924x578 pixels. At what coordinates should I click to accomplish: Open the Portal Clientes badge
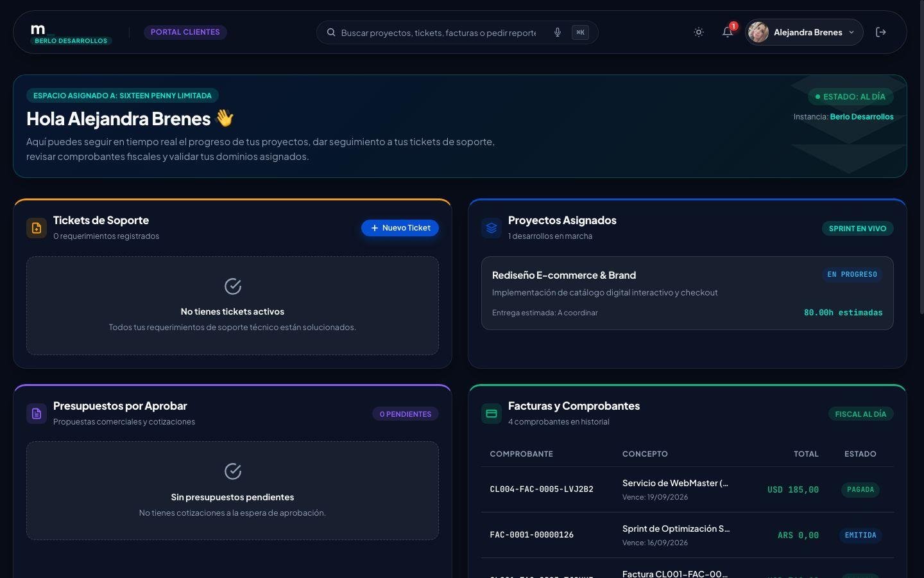(185, 32)
